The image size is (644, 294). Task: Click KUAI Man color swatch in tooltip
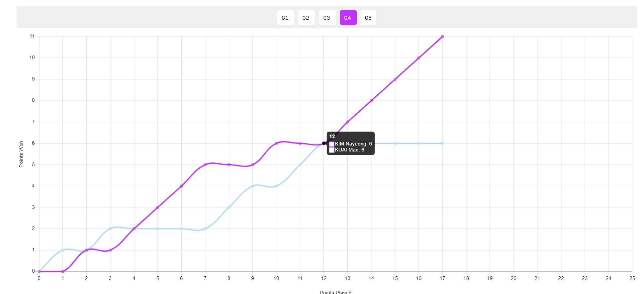tap(331, 150)
